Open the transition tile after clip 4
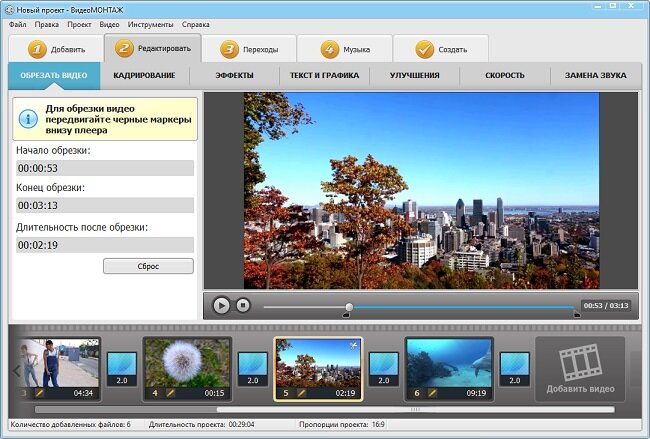Viewport: 650px width, 439px height. (x=253, y=369)
